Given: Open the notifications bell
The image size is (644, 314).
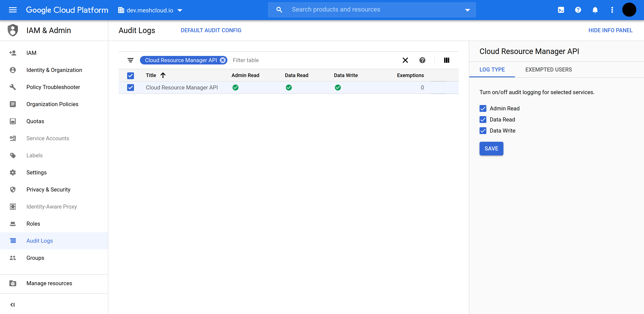Looking at the screenshot, I should (x=595, y=10).
